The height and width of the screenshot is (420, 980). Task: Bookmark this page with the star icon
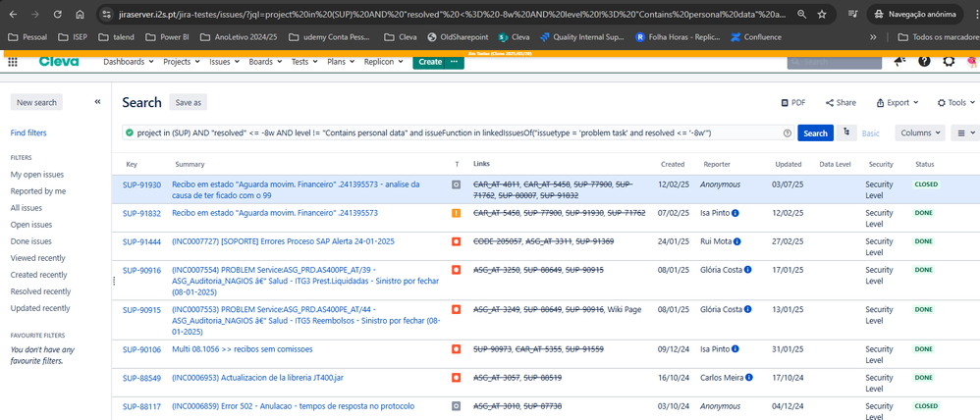pyautogui.click(x=822, y=14)
